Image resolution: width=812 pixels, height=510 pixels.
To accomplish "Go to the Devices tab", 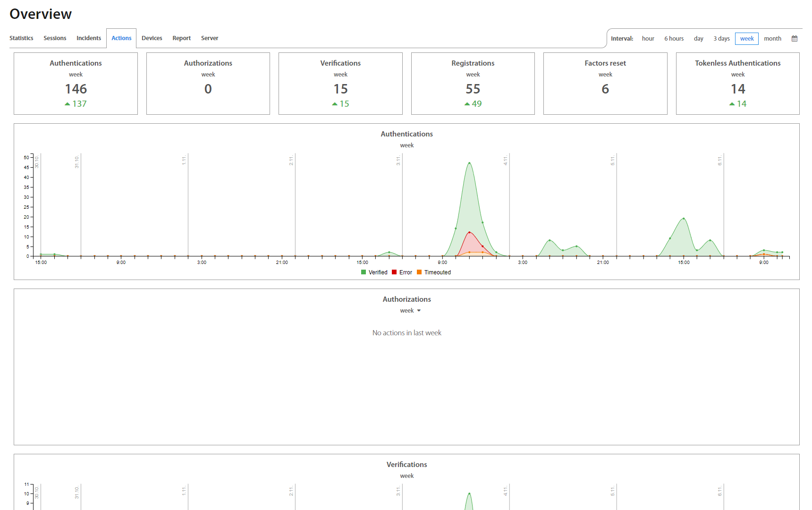I will tap(152, 38).
